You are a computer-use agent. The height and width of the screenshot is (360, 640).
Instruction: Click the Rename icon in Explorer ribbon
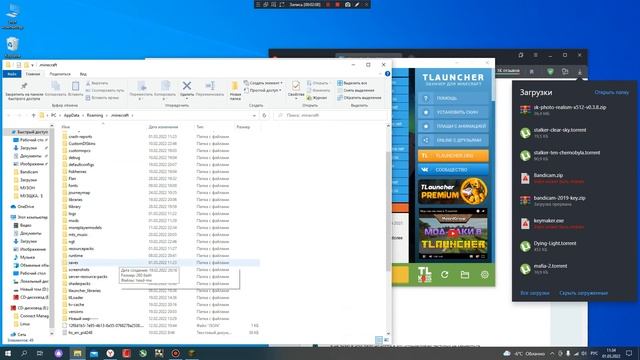[210, 86]
